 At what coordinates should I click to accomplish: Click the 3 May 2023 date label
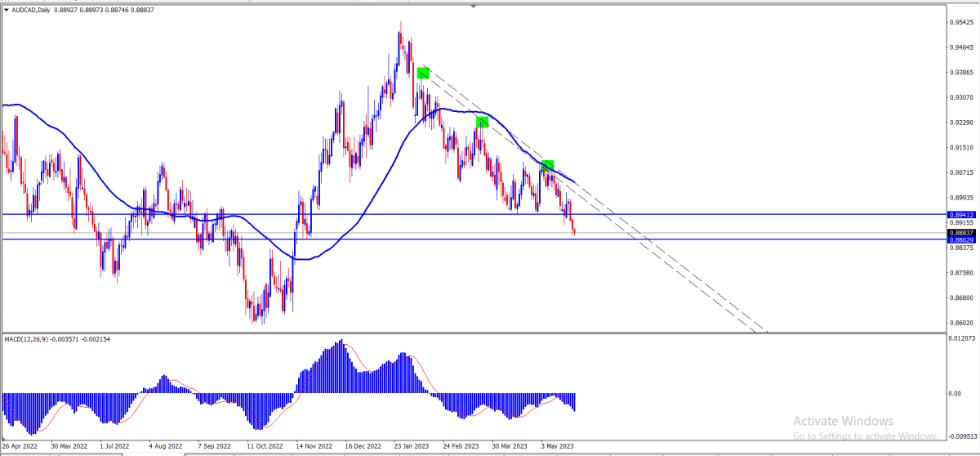(558, 447)
